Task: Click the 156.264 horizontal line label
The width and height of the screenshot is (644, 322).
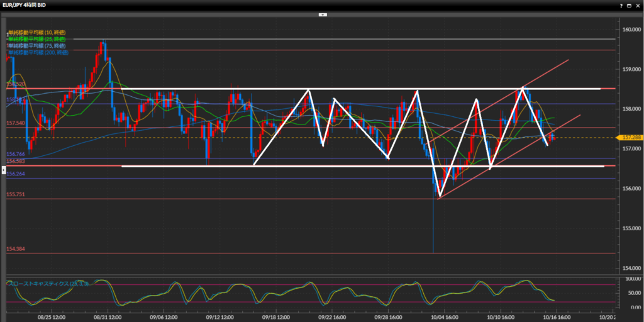Action: (x=16, y=174)
